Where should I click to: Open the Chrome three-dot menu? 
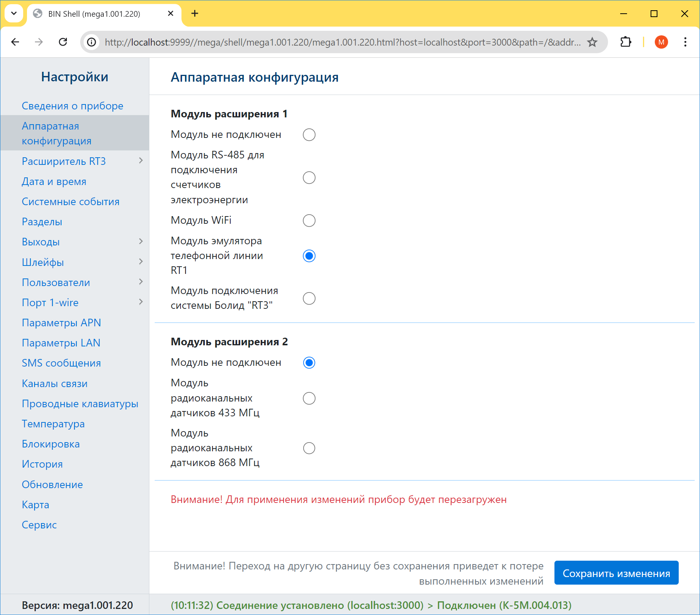click(x=685, y=42)
